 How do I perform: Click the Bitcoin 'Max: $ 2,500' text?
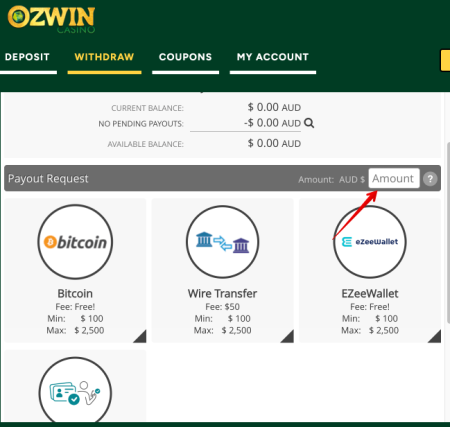[75, 330]
